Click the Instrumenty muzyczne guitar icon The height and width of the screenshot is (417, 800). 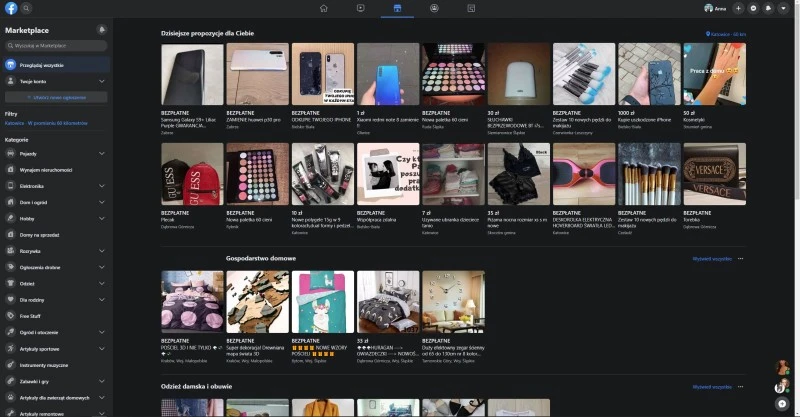pyautogui.click(x=10, y=365)
